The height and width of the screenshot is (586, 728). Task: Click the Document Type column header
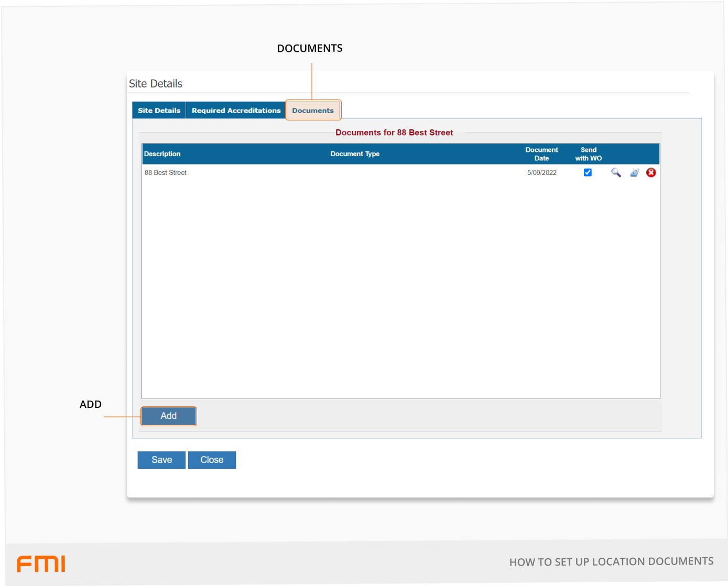tap(355, 154)
